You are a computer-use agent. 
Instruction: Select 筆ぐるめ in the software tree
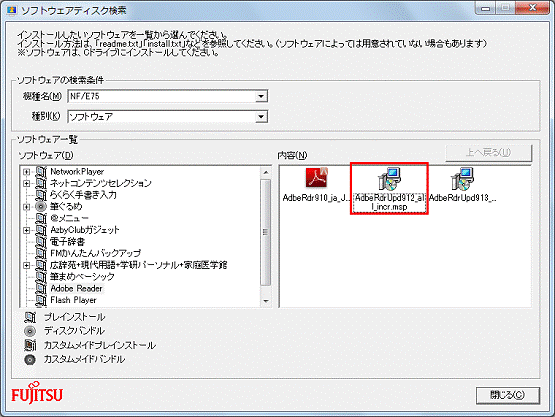point(66,207)
